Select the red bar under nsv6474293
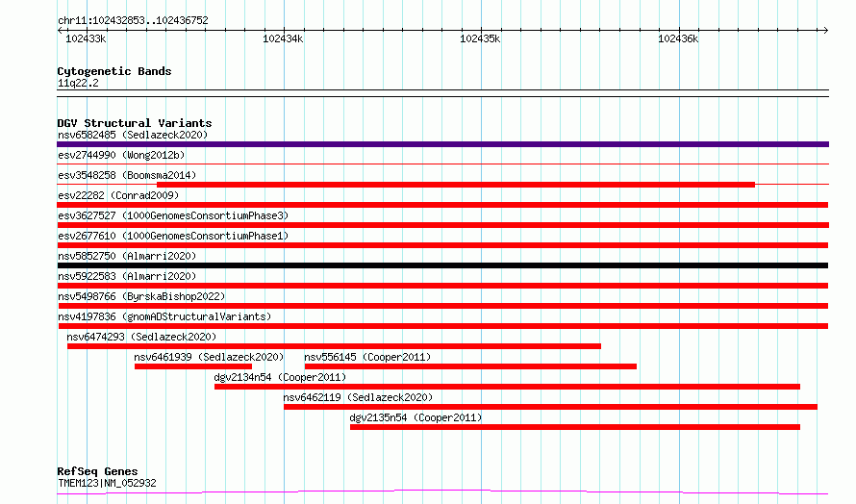The width and height of the screenshot is (856, 504). [334, 346]
